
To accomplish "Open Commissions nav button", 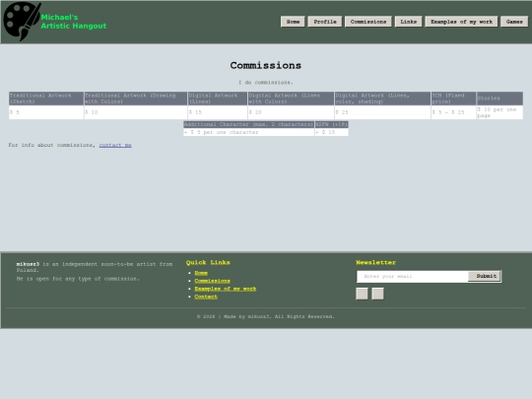I will pos(368,22).
